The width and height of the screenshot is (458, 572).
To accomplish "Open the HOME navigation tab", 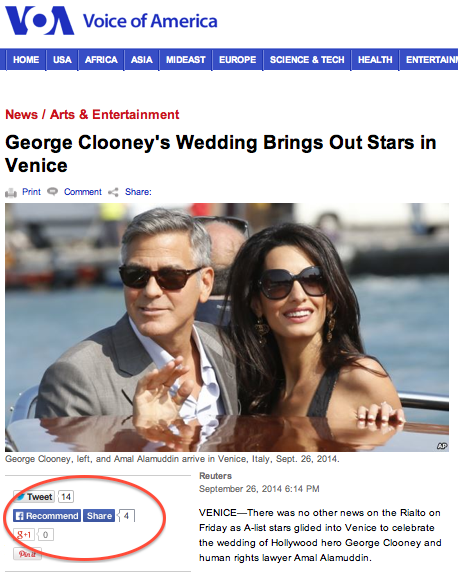I will point(26,59).
